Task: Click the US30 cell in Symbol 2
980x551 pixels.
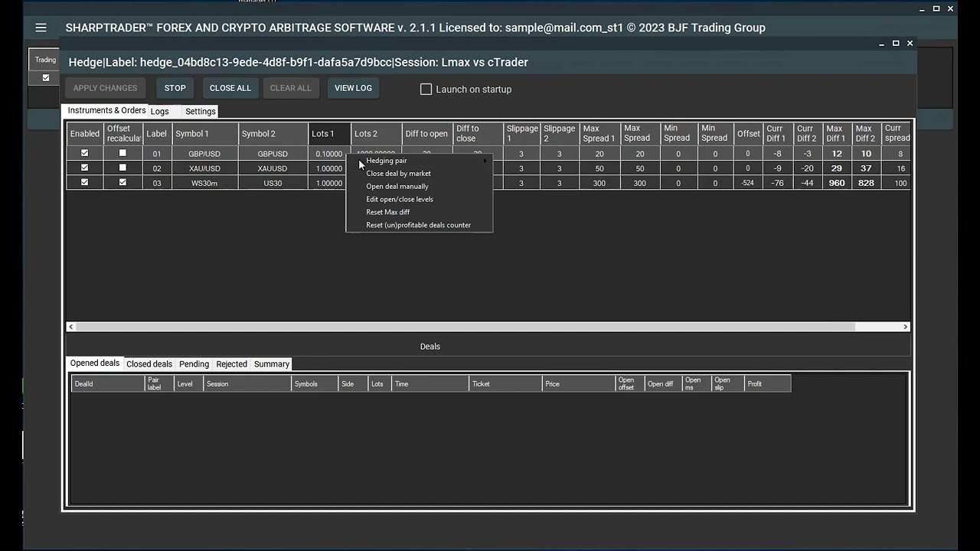Action: [273, 183]
